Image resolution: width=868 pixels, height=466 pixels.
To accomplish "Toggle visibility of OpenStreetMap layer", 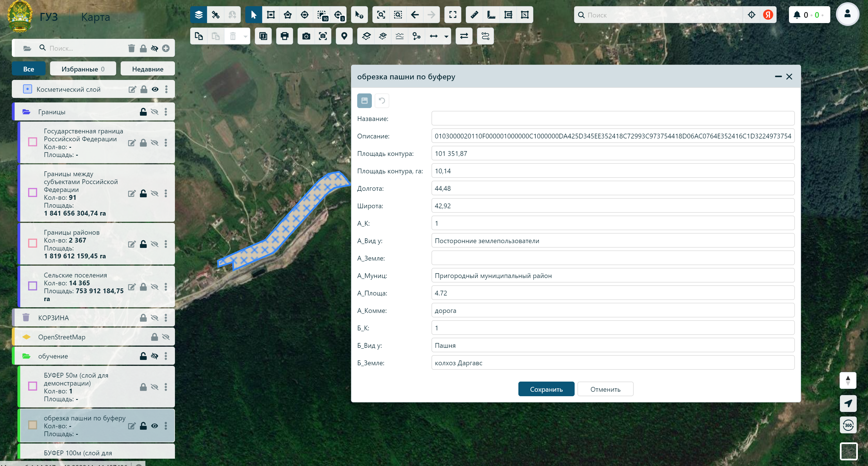I will coord(166,337).
